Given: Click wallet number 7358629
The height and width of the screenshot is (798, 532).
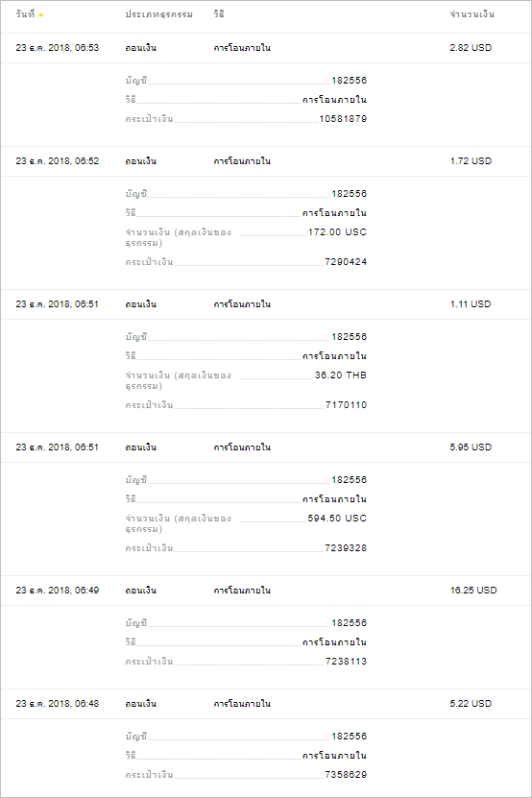Looking at the screenshot, I should 346,774.
